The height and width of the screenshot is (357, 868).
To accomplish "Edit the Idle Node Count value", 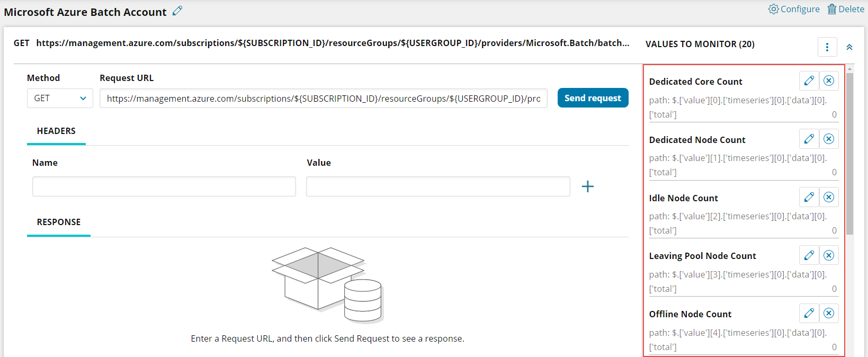I will [809, 197].
